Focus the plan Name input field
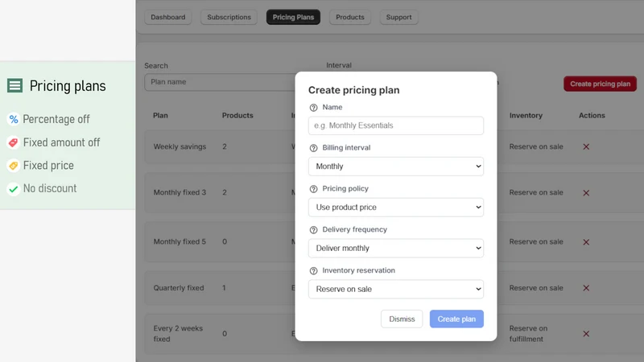This screenshot has height=362, width=644. point(396,125)
